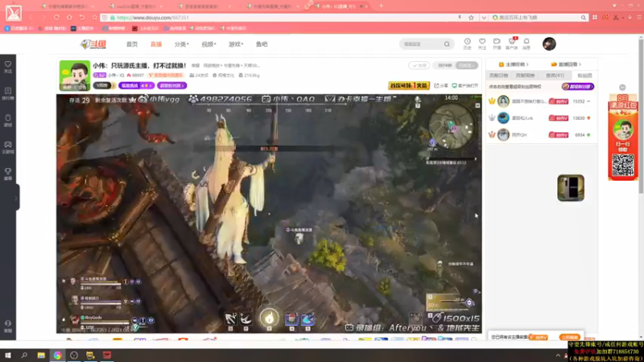Image resolution: width=644 pixels, height=362 pixels.
Task: Open the first ranked fan avatar with gold crown
Action: click(503, 101)
